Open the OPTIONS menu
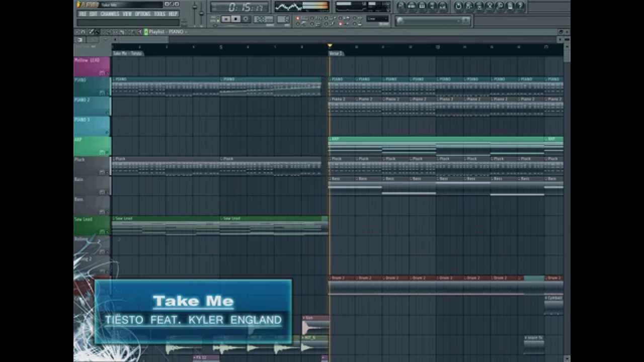Screen dimensions: 644x362 [x=142, y=14]
